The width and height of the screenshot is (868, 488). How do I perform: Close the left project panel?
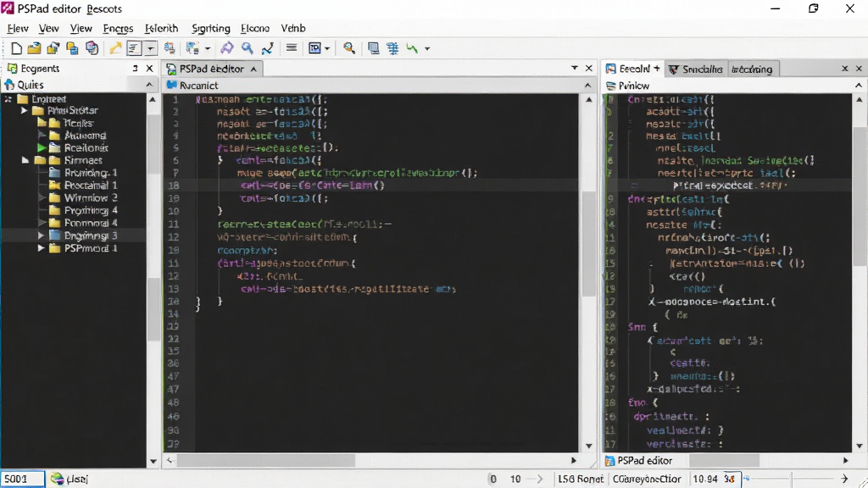(x=149, y=68)
